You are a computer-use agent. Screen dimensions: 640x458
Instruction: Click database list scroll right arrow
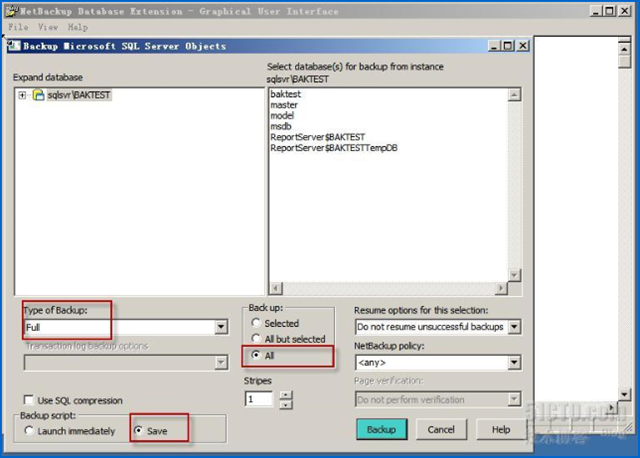(501, 288)
